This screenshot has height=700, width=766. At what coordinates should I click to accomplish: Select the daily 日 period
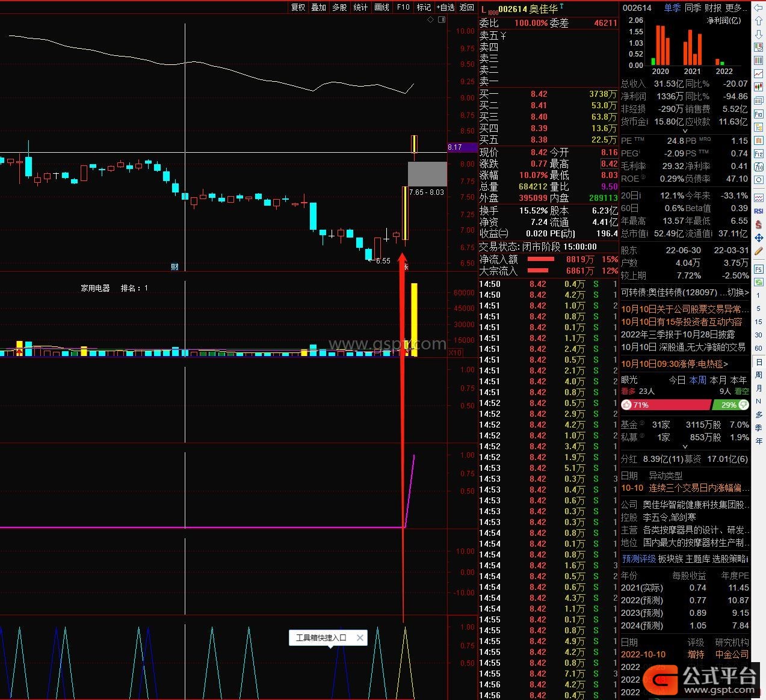click(x=759, y=362)
